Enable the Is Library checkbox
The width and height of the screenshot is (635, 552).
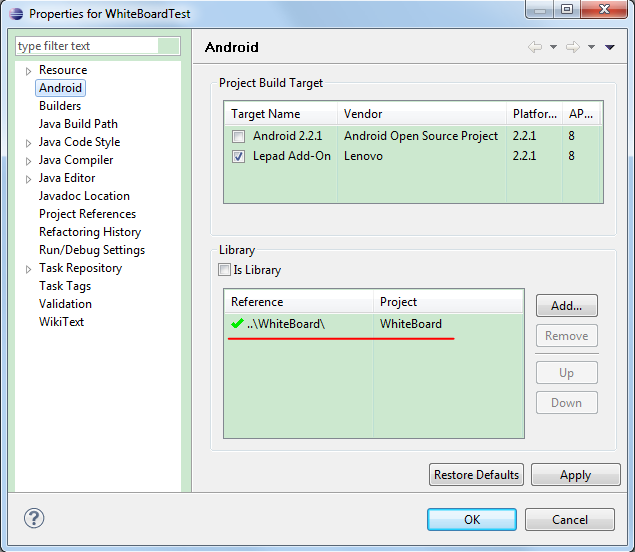[x=224, y=269]
